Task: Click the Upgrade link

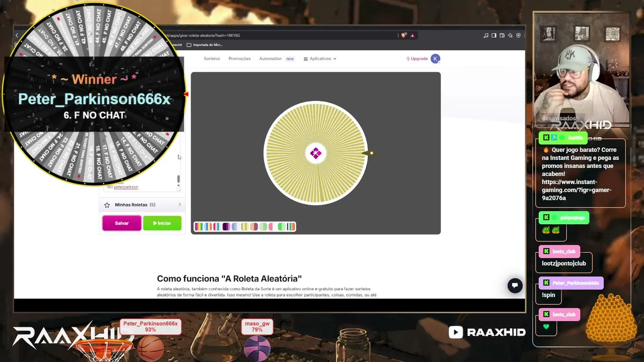Action: point(417,59)
